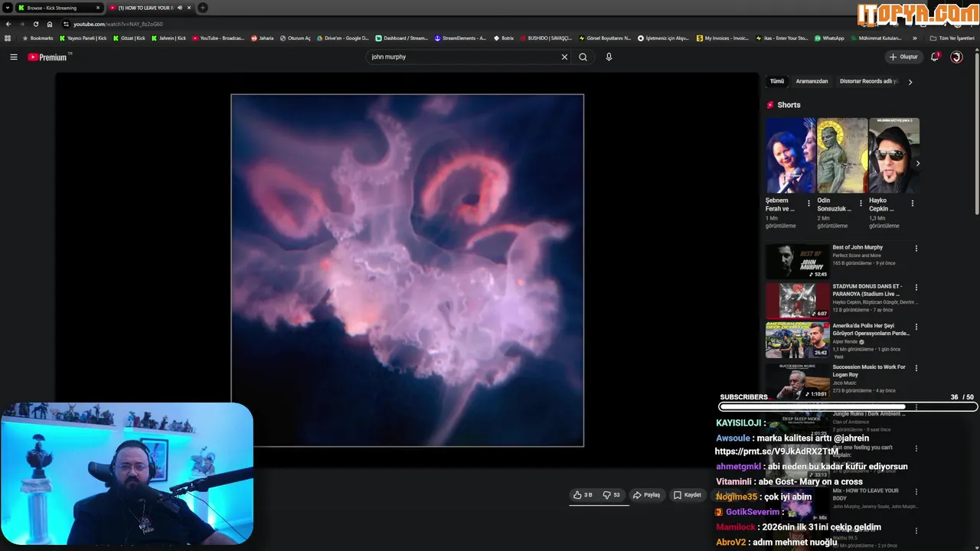Open the tab search dropdown arrow

click(7, 8)
